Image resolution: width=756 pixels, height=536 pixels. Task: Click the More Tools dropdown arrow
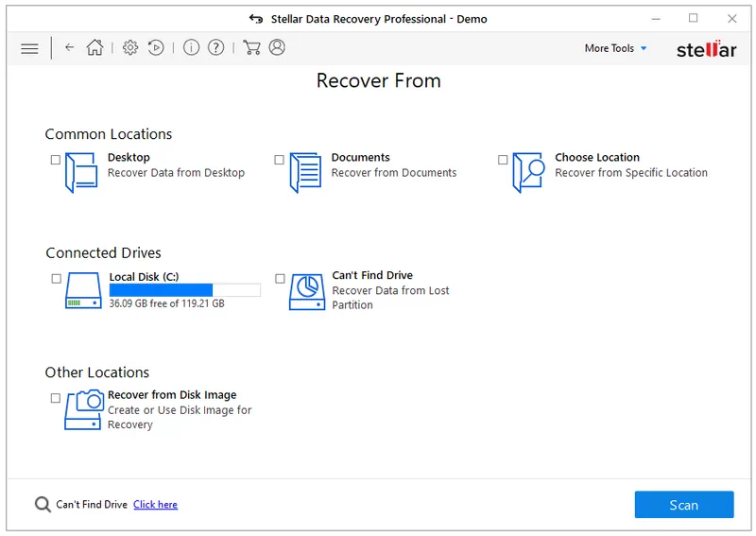pyautogui.click(x=644, y=48)
